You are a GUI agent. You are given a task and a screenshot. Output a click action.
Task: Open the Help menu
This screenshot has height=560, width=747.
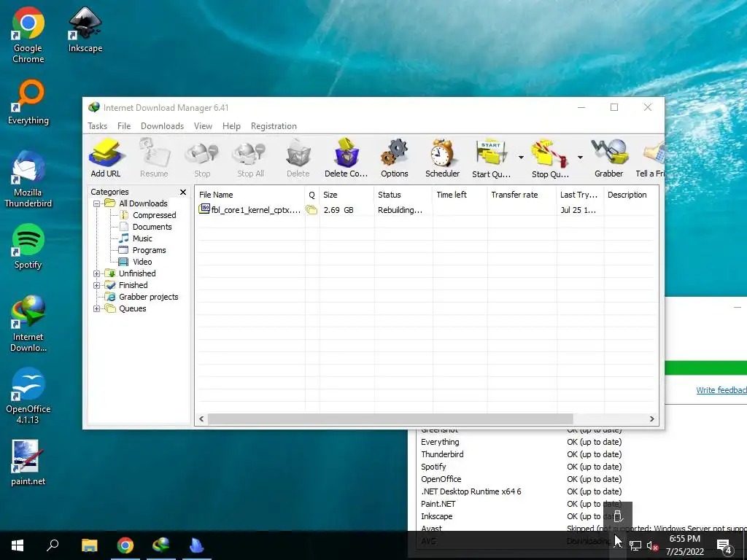click(x=231, y=126)
